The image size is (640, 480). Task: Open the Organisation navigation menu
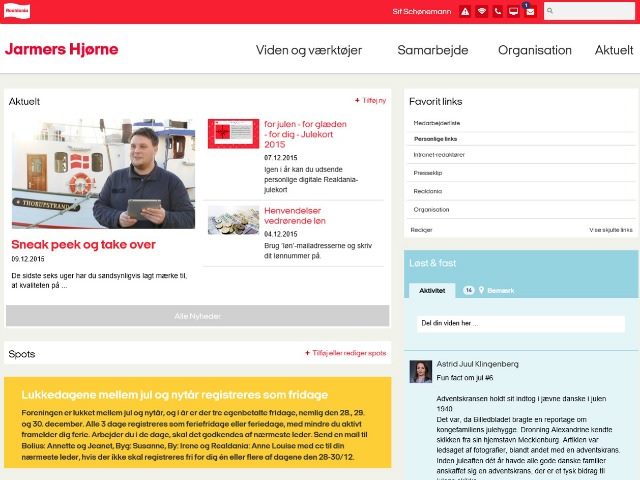click(534, 50)
